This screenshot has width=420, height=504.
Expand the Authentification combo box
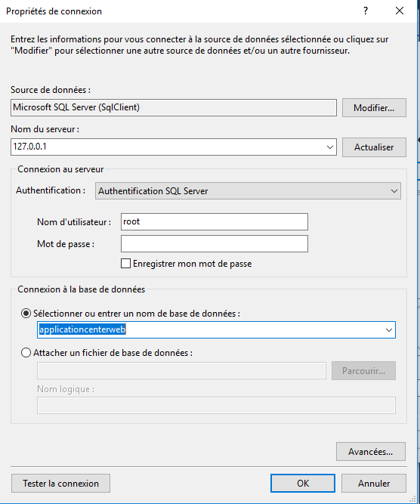coord(248,191)
